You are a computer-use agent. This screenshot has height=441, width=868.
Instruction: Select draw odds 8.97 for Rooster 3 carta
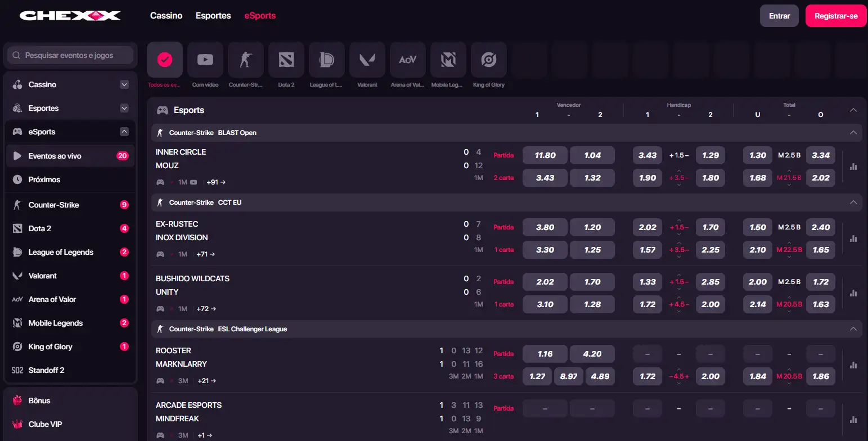569,376
